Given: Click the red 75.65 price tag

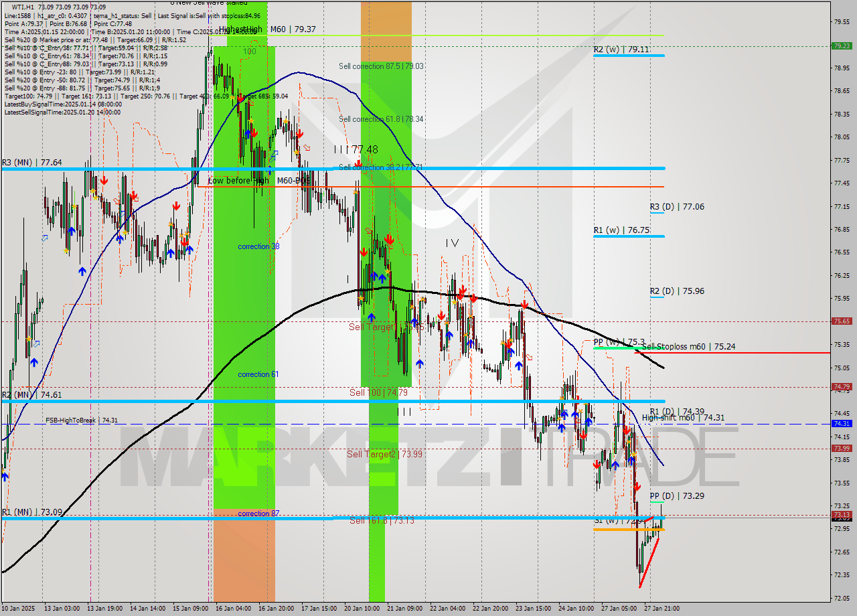Looking at the screenshot, I should click(x=842, y=321).
